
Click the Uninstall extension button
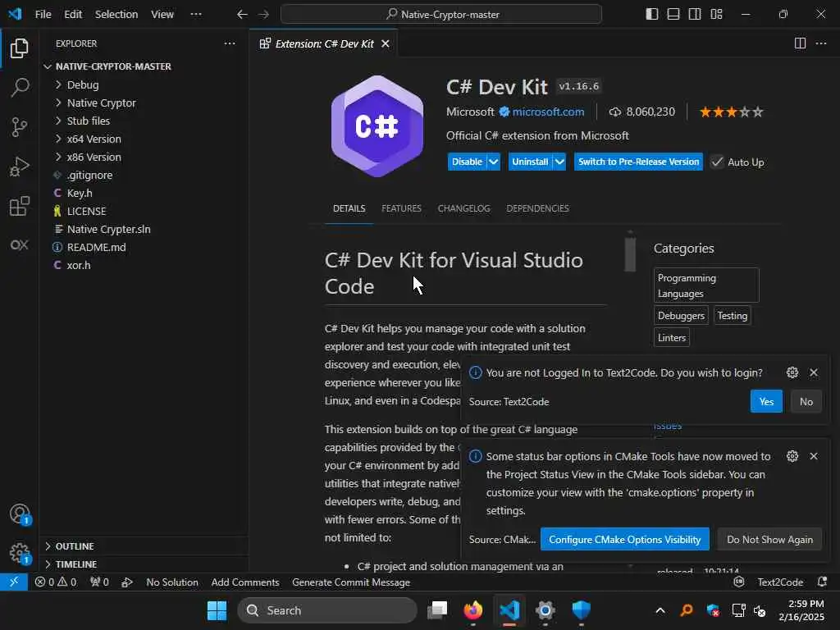[530, 162]
